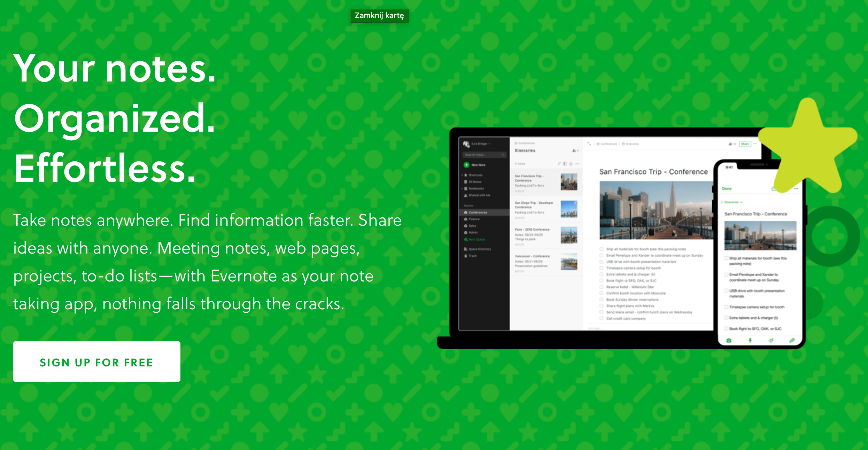The height and width of the screenshot is (450, 868).
Task: Expand the Notebooks arrow in the laptop sidebar
Action: 462,188
